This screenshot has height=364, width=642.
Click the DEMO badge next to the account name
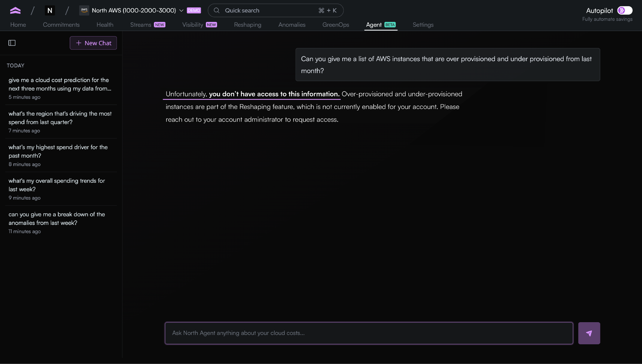click(194, 10)
